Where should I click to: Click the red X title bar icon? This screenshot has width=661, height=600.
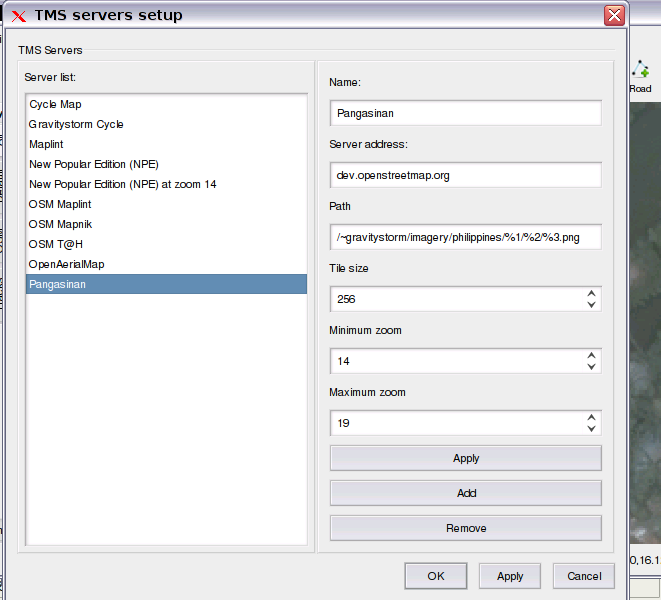[19, 16]
